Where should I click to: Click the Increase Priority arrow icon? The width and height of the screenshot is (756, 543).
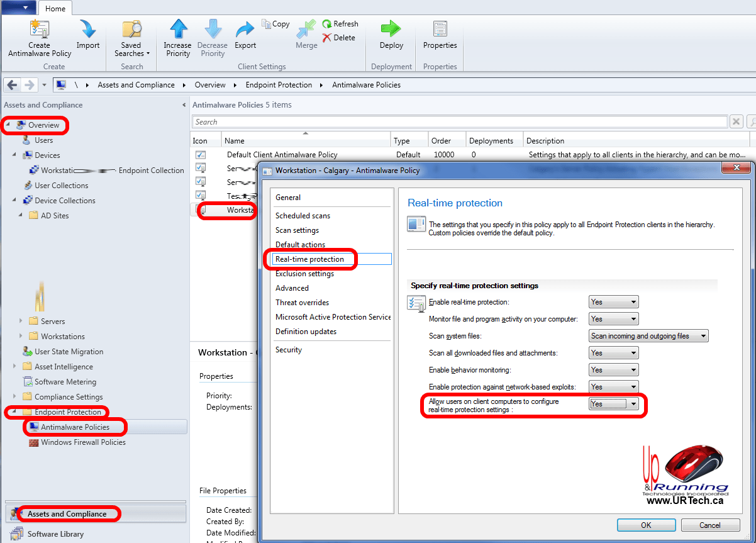(178, 30)
